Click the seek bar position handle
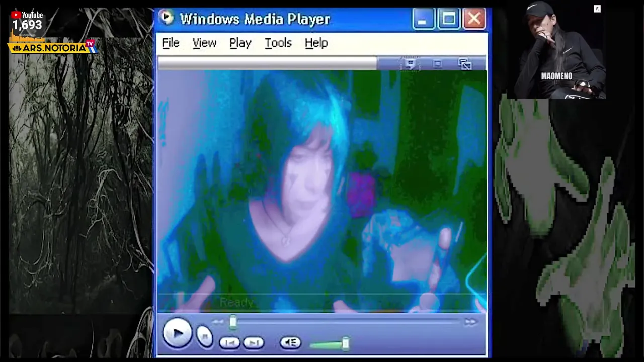The height and width of the screenshot is (362, 644). click(233, 322)
